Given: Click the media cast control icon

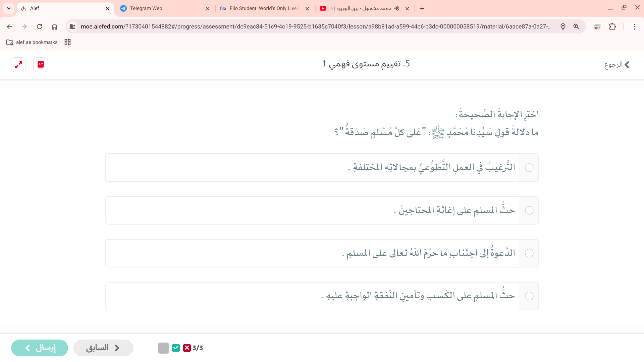Looking at the screenshot, I should click(597, 26).
